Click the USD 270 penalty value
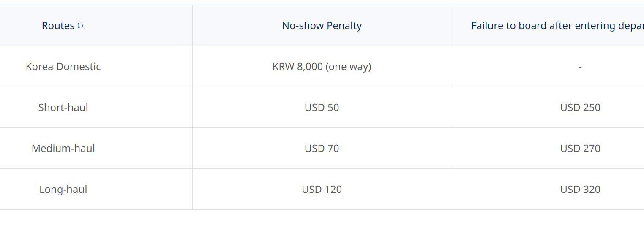The height and width of the screenshot is (233, 644). (580, 149)
